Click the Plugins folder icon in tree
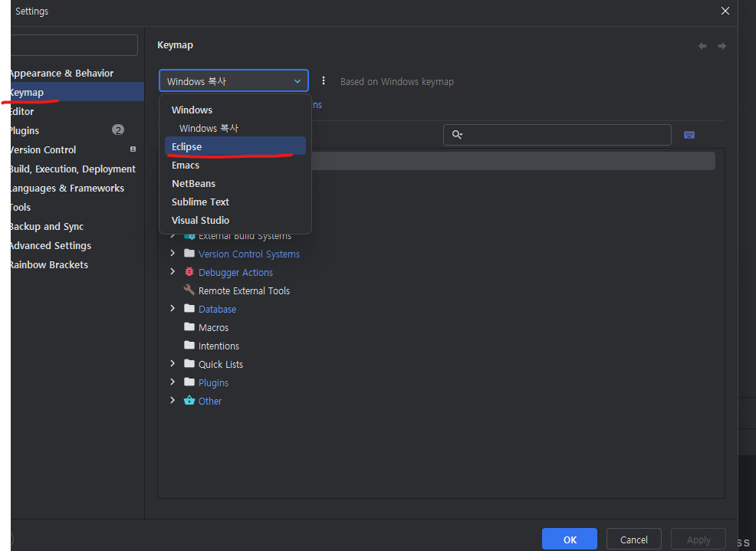Screen dimensions: 756x551 [189, 382]
